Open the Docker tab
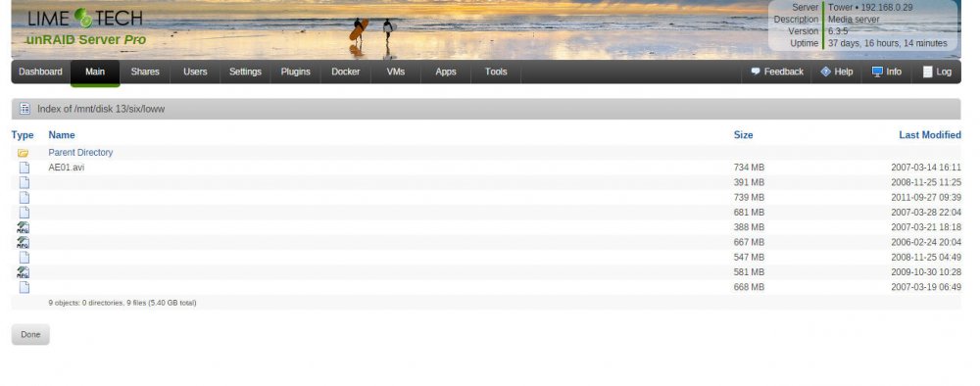Image resolution: width=980 pixels, height=386 pixels. 346,72
